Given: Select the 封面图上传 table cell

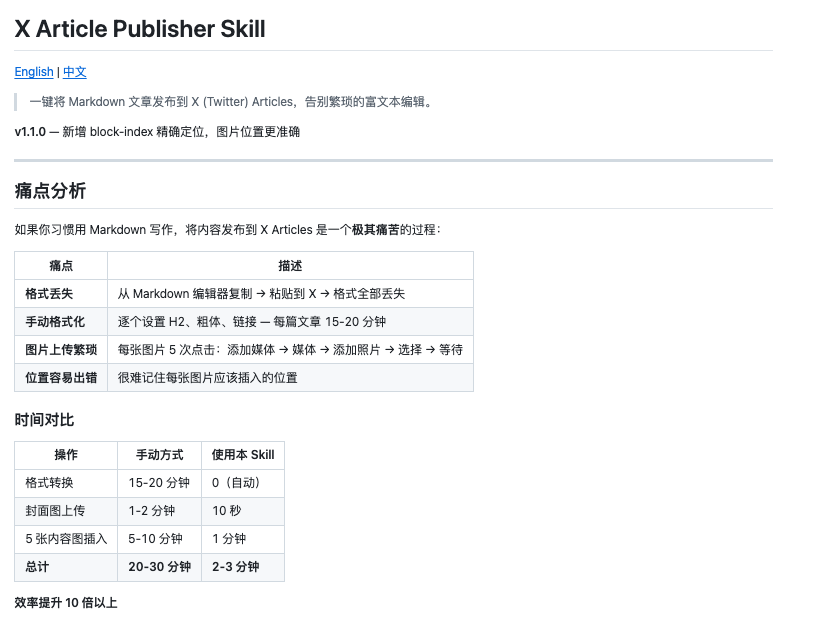Looking at the screenshot, I should [x=53, y=510].
